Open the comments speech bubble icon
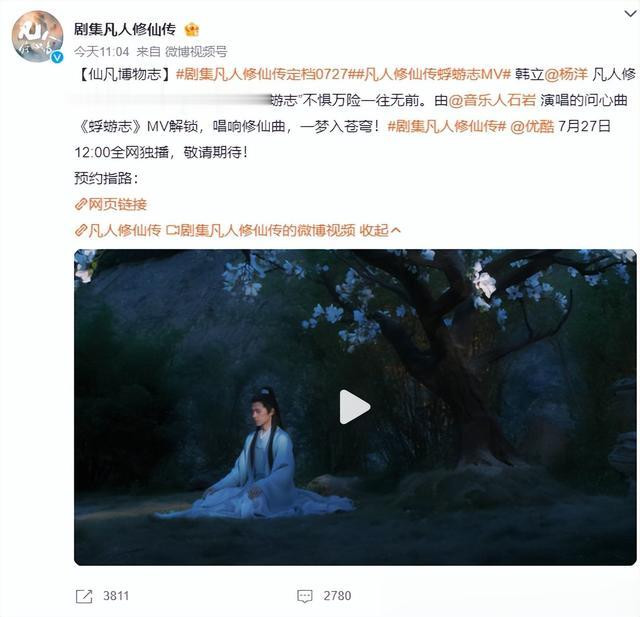 click(x=304, y=596)
